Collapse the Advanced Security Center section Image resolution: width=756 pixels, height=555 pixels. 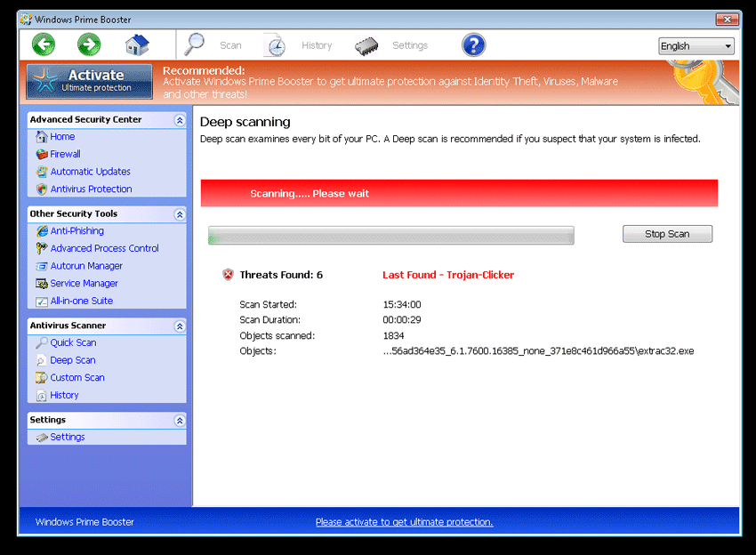[x=180, y=120]
